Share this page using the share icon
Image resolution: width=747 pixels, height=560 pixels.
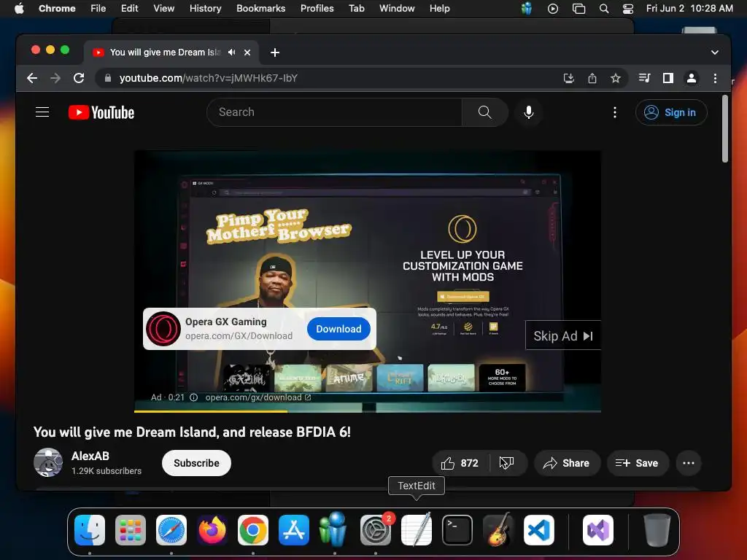click(592, 78)
